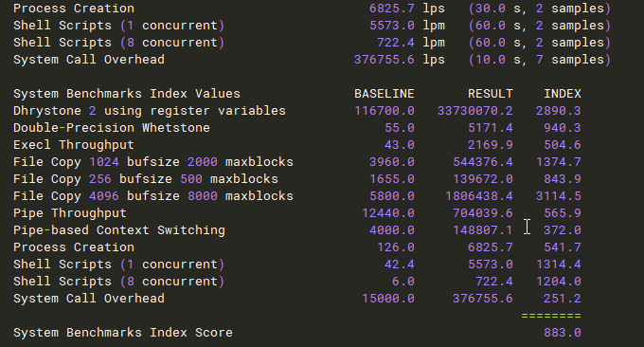Click the 'File Copy 4096 bufsize' row label

(153, 196)
